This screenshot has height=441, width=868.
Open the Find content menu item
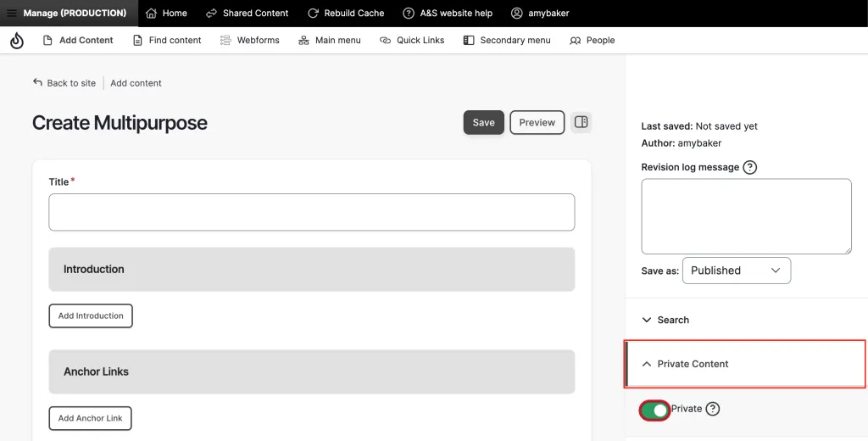(x=167, y=40)
